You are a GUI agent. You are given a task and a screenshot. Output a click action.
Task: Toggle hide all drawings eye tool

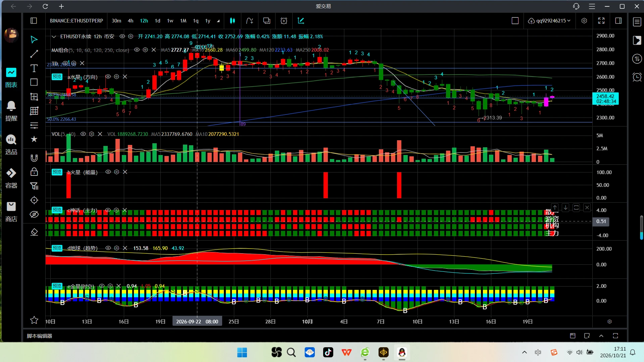34,214
